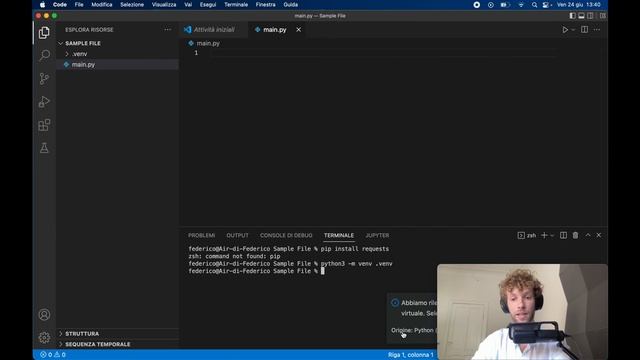Image resolution: width=640 pixels, height=360 pixels.
Task: Open Spotlight search in menu bar
Action: click(534, 5)
